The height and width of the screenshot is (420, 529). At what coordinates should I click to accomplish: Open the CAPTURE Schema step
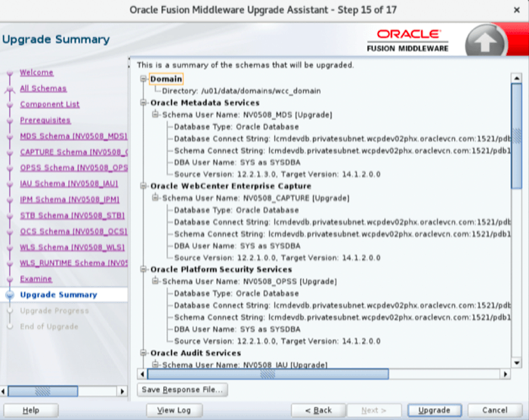click(73, 152)
